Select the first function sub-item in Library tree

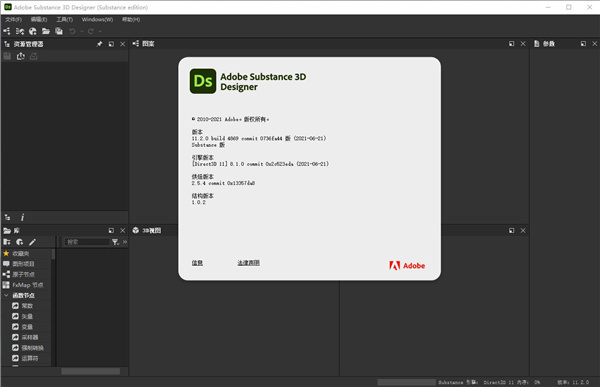click(26, 306)
